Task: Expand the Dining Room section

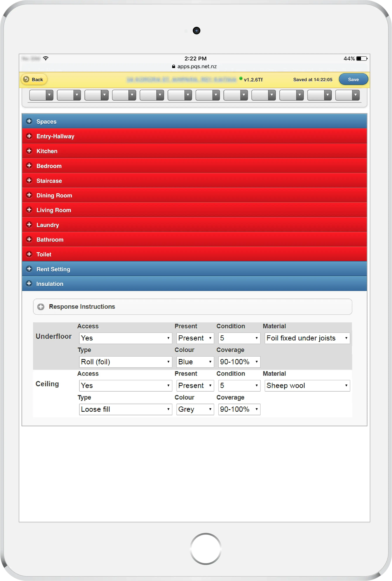Action: point(54,195)
